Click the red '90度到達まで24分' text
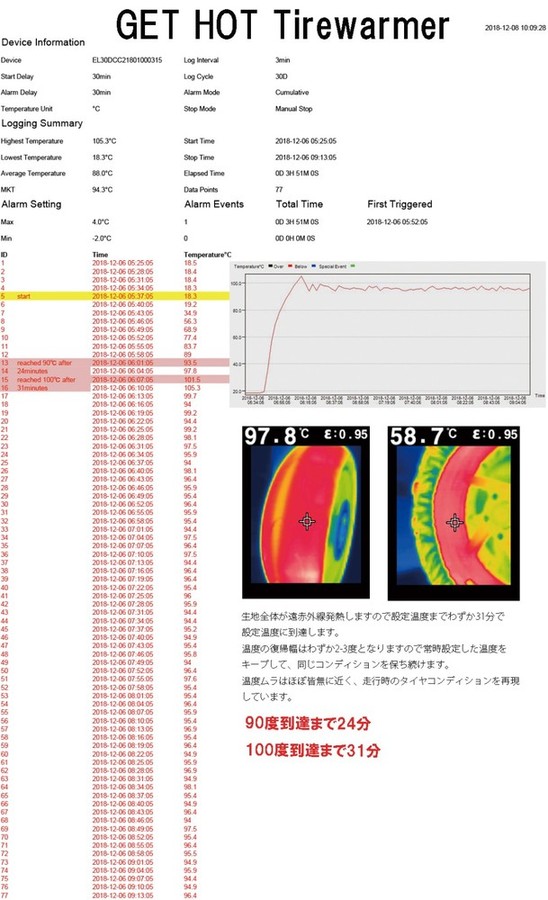This screenshot has width=548, height=900. coord(308,723)
